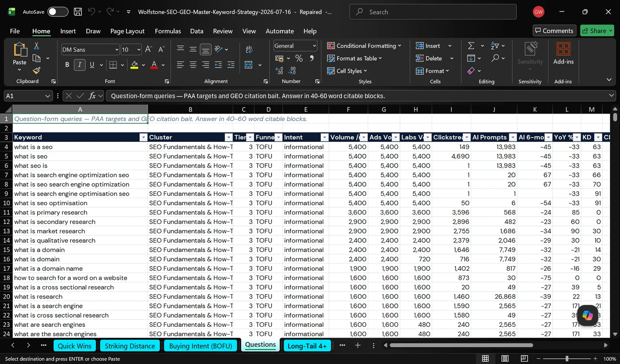Screen dimensions: 620x364
Task: Click the Name Box showing A1
Action: (x=28, y=96)
